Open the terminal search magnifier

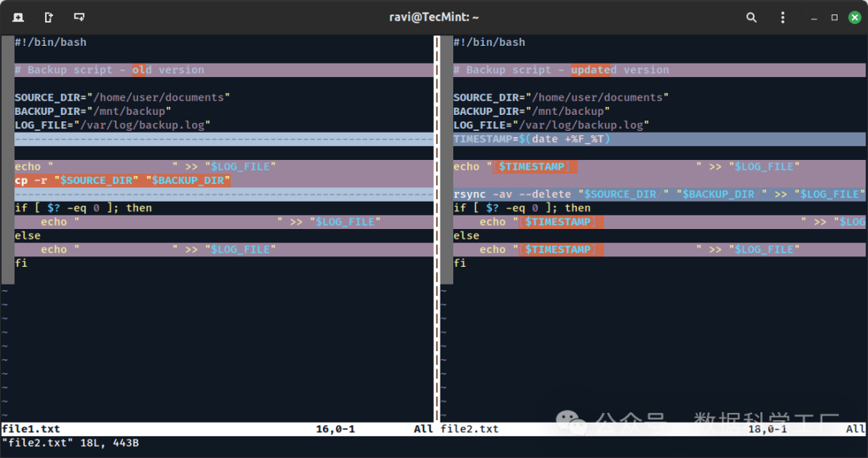click(x=751, y=17)
